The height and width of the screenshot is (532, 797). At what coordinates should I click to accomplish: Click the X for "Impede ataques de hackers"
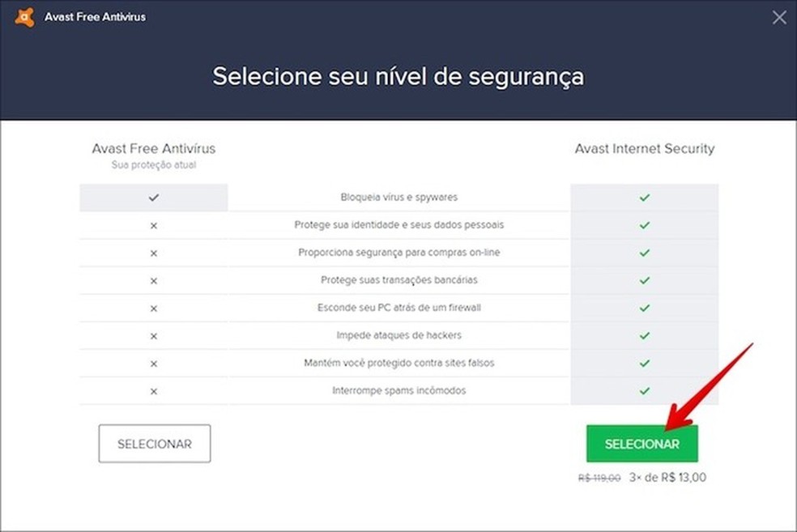coord(153,335)
